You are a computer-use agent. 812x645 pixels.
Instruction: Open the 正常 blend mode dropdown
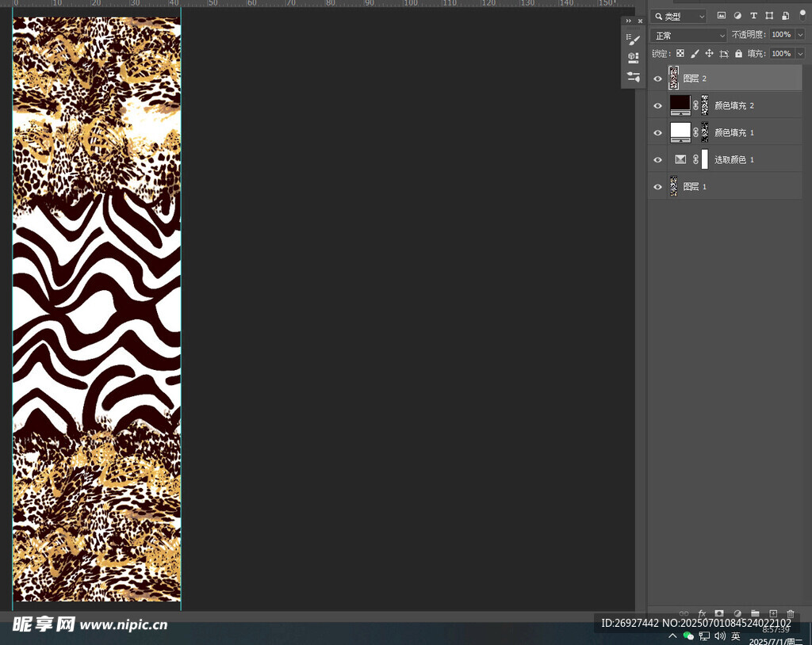point(688,36)
